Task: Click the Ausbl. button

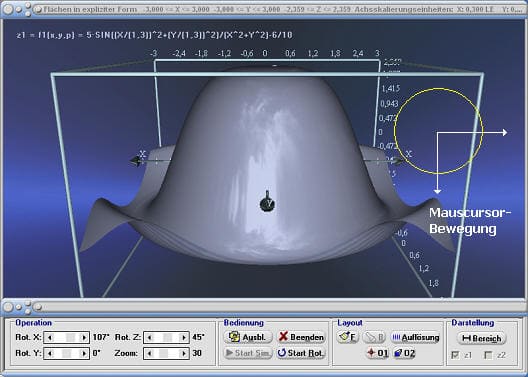Action: 248,337
